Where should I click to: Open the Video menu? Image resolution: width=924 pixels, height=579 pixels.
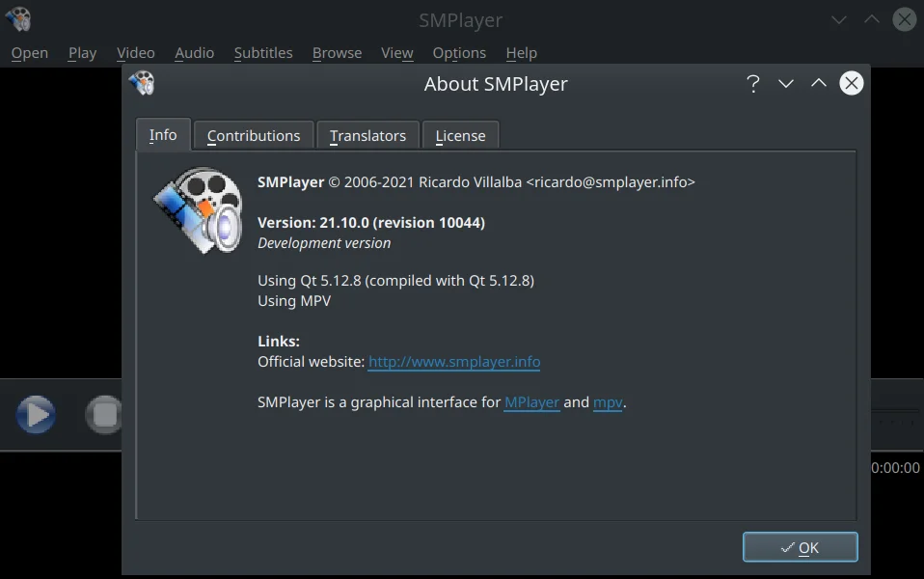(136, 53)
